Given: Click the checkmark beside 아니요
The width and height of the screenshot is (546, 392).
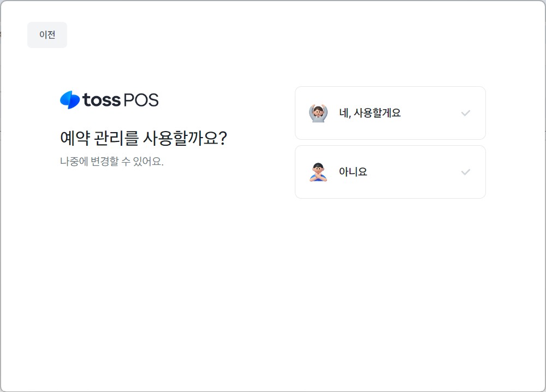Looking at the screenshot, I should tap(465, 172).
